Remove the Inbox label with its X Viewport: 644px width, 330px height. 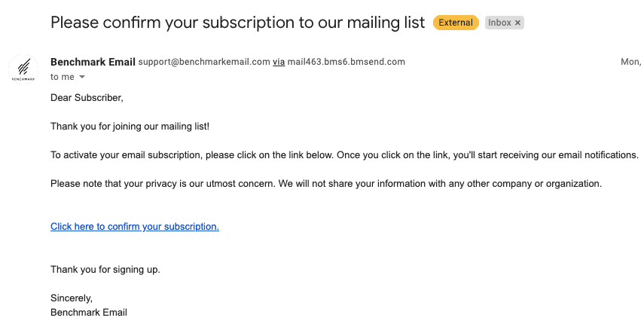pyautogui.click(x=517, y=23)
